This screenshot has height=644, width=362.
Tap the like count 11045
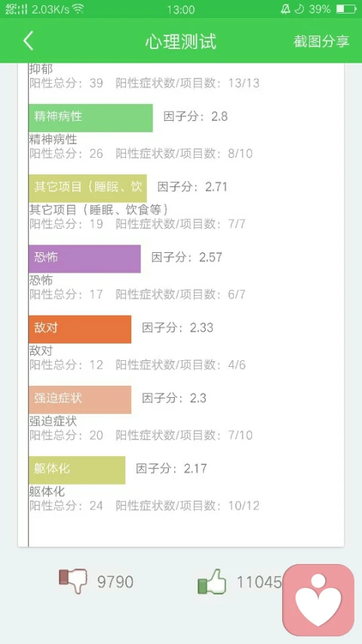259,581
